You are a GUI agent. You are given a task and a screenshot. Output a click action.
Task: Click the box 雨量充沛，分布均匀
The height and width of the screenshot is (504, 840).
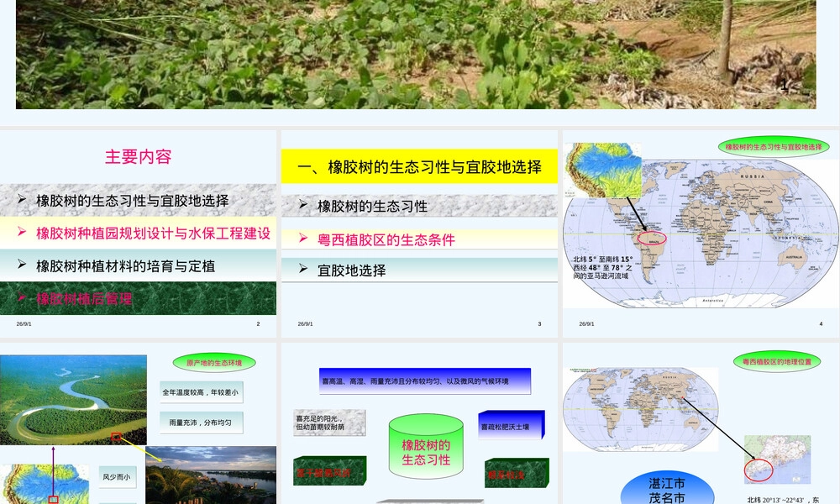click(x=201, y=423)
